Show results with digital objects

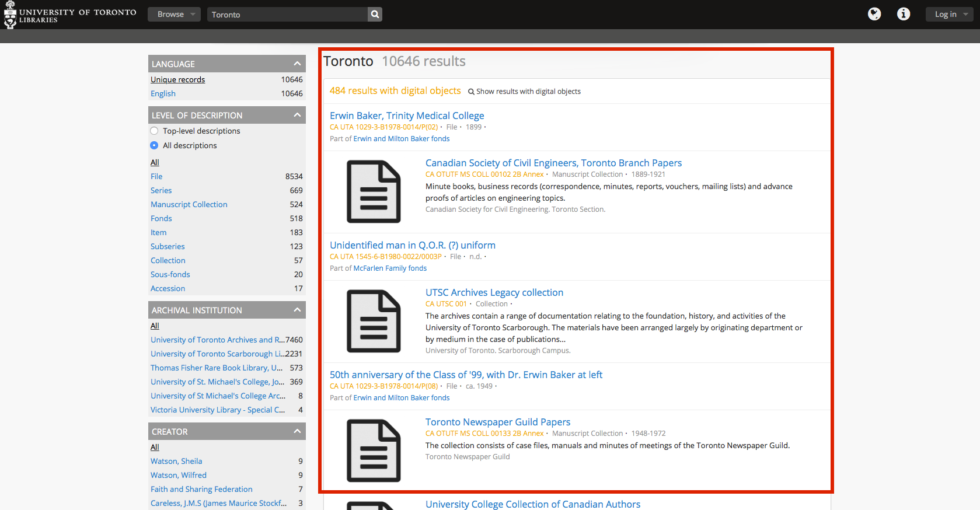(x=524, y=92)
